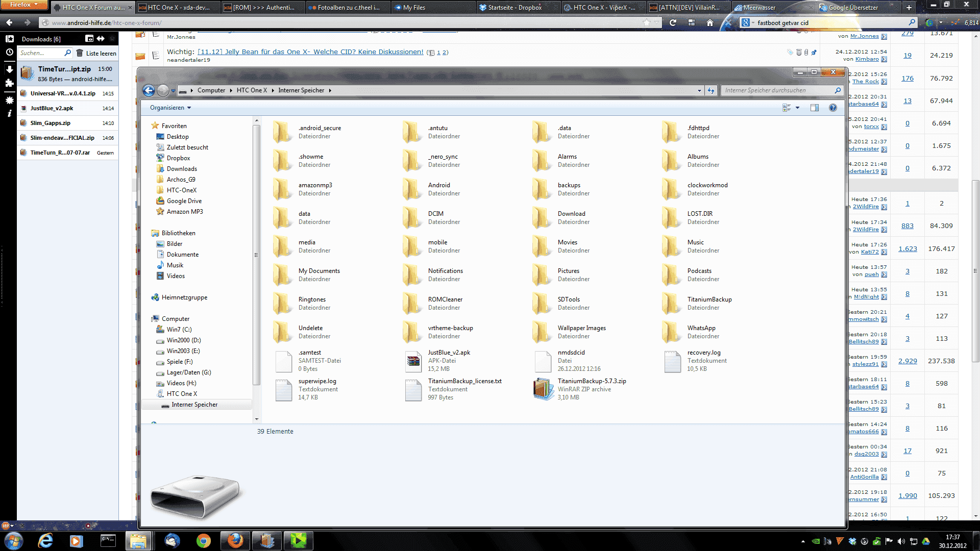
Task: Switch to Fotoalben tab
Action: 349,8
